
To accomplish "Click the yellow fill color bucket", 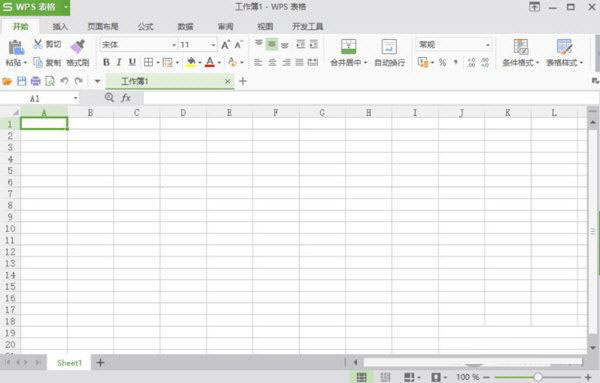I will pos(191,62).
